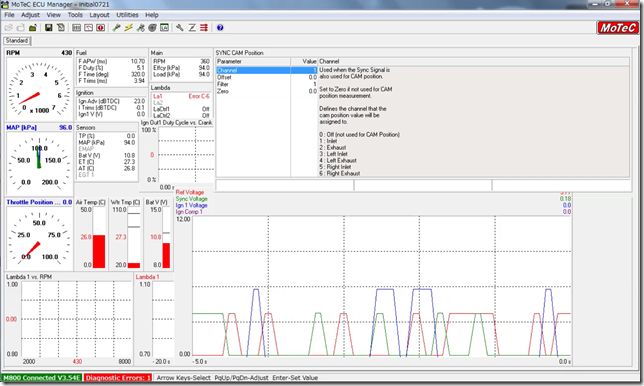Click the application icon in title bar
Image resolution: width=644 pixels, height=386 pixels.
pos(5,5)
